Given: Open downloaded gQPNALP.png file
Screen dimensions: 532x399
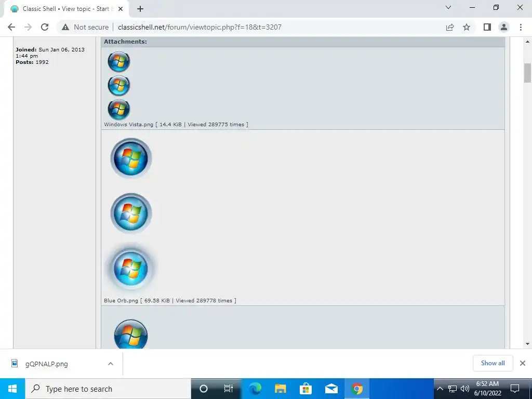Looking at the screenshot, I should tap(46, 364).
